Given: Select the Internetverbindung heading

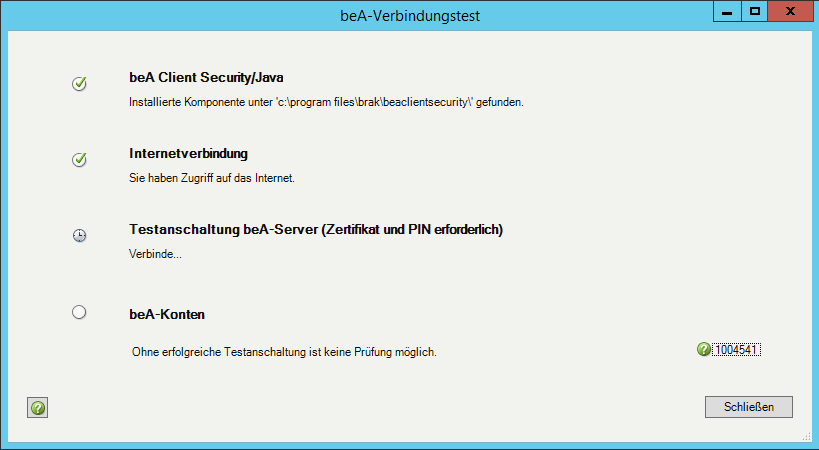Looking at the screenshot, I should click(x=188, y=154).
